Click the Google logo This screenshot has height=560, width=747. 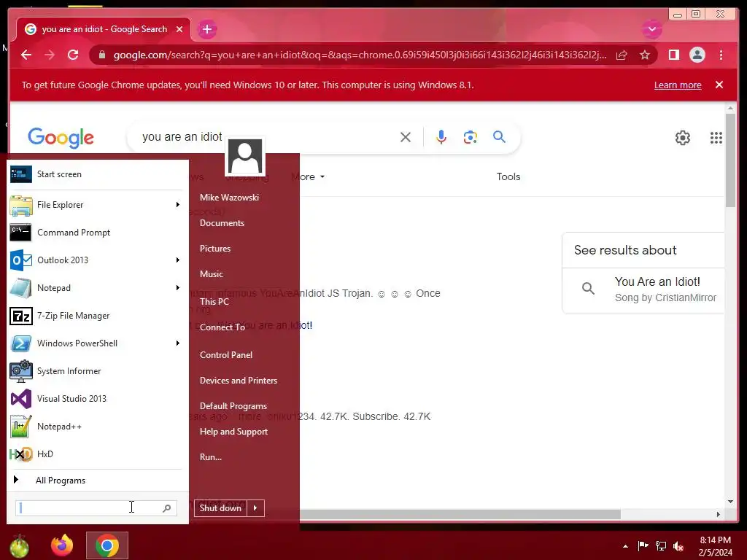[61, 138]
